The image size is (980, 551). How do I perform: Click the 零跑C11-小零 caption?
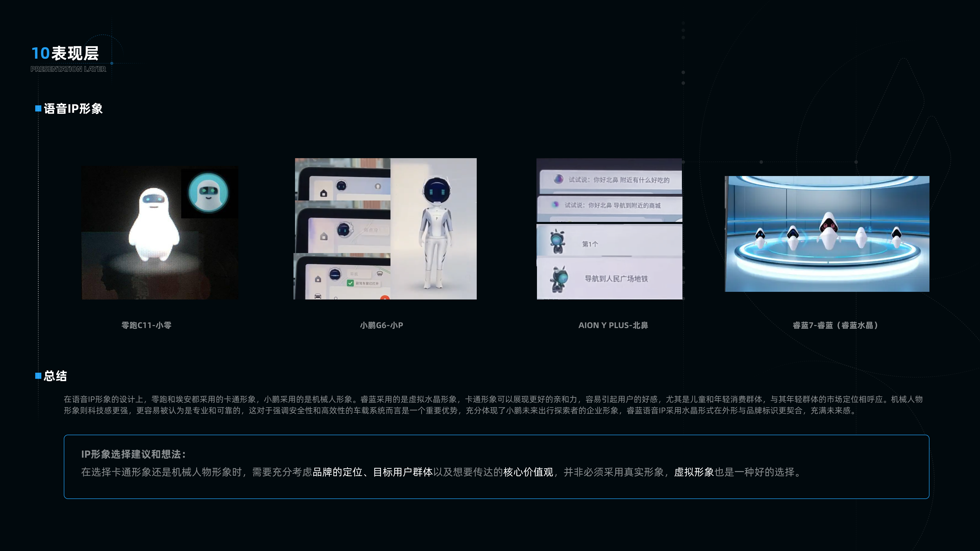[x=146, y=325]
